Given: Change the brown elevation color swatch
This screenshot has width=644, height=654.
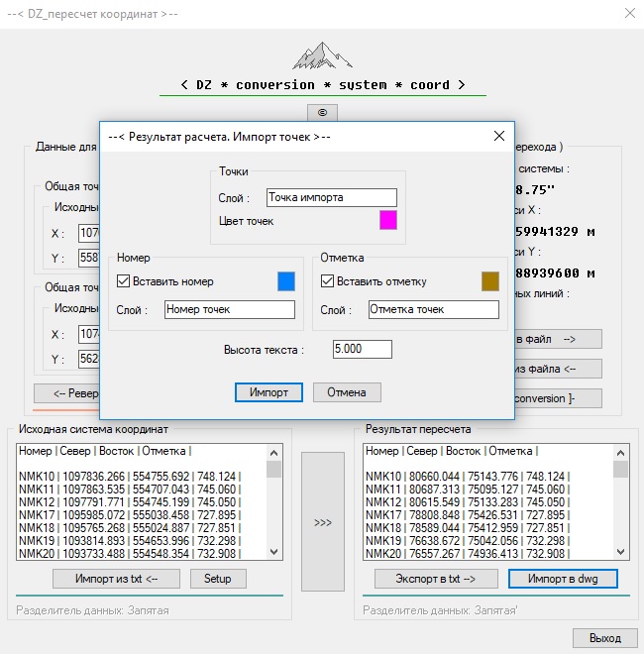Looking at the screenshot, I should (x=489, y=281).
